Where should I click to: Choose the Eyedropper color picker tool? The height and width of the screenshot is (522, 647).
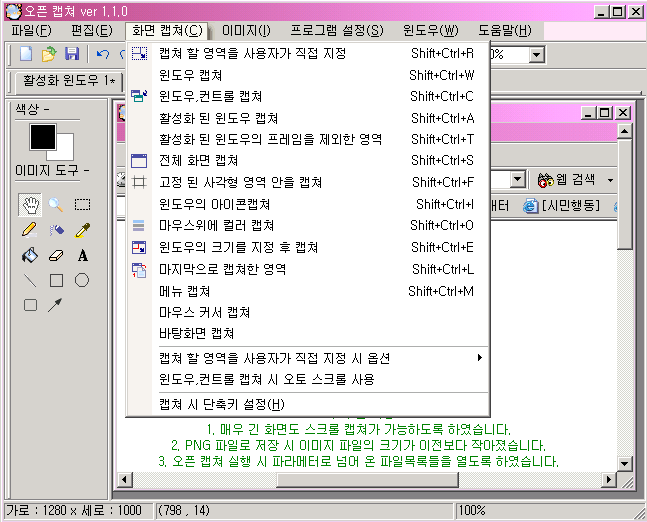[82, 230]
